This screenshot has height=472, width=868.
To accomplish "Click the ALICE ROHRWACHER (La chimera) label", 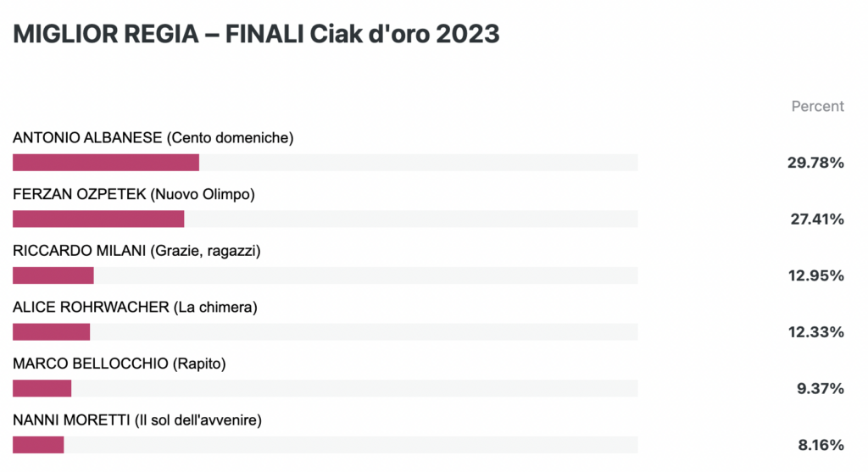I will (x=135, y=307).
